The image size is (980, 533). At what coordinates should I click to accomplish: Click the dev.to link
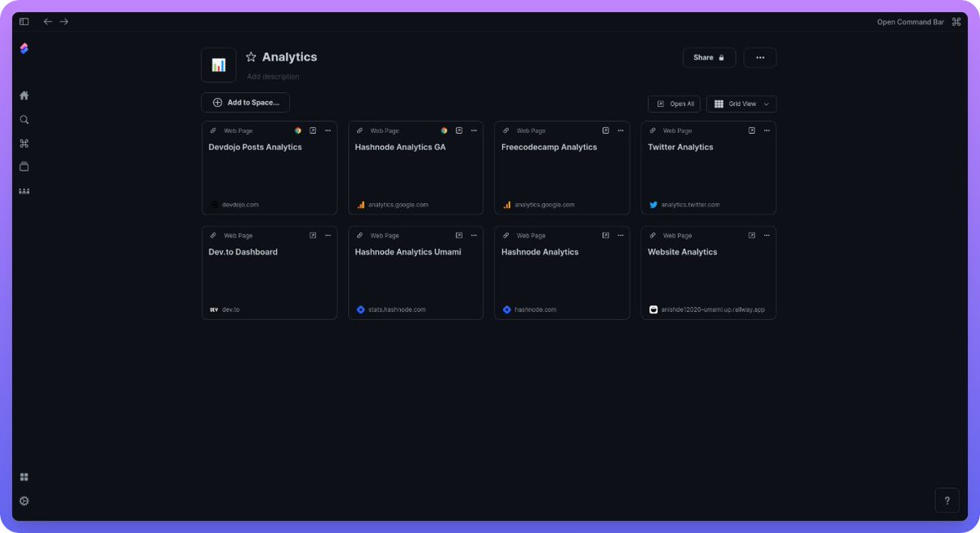click(x=230, y=310)
